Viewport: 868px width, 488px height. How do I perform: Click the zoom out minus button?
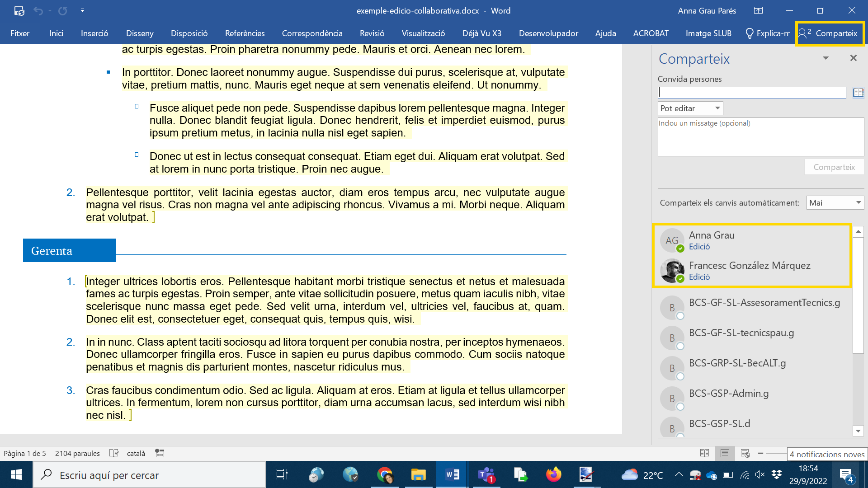760,453
